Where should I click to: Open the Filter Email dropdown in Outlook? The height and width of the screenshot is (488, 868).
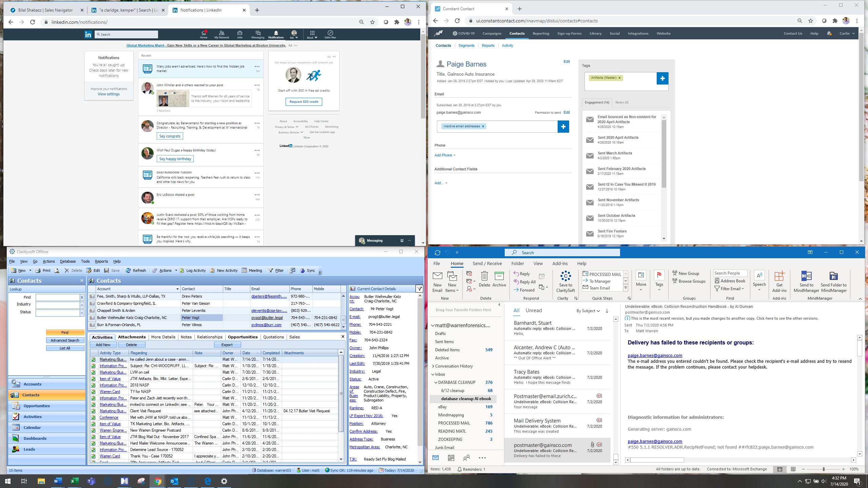[729, 288]
